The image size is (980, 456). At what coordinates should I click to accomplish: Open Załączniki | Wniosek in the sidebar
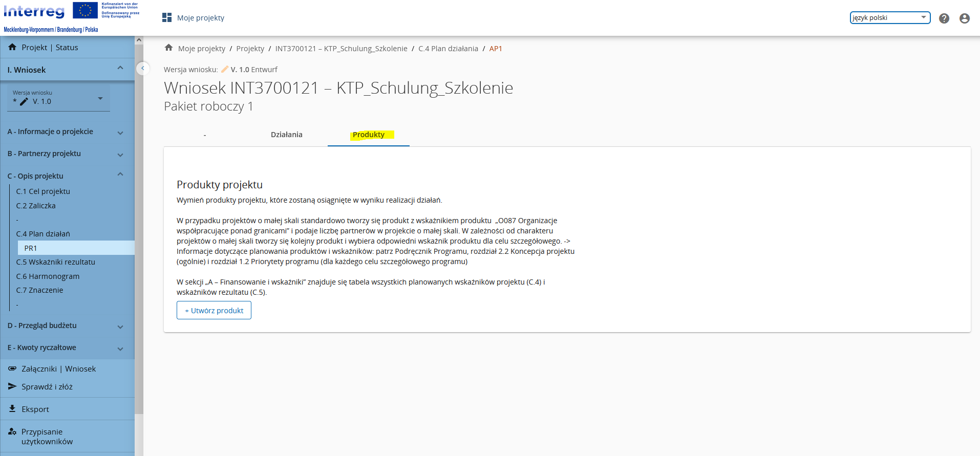(x=58, y=369)
